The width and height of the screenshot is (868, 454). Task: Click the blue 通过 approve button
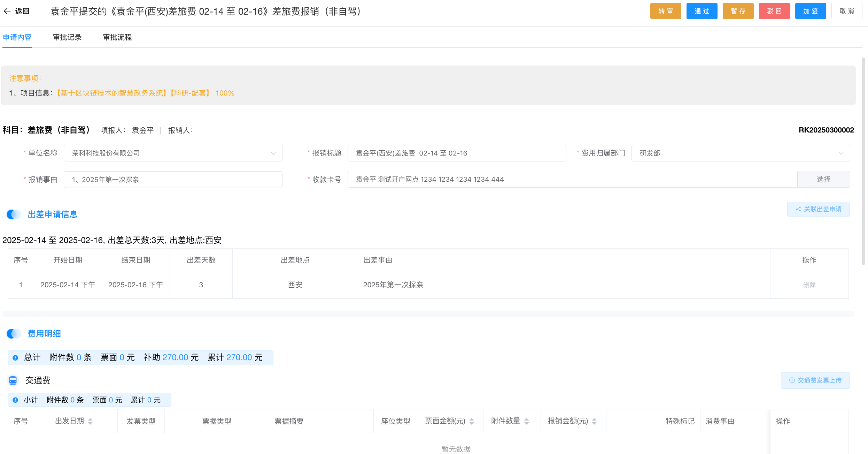click(x=702, y=11)
